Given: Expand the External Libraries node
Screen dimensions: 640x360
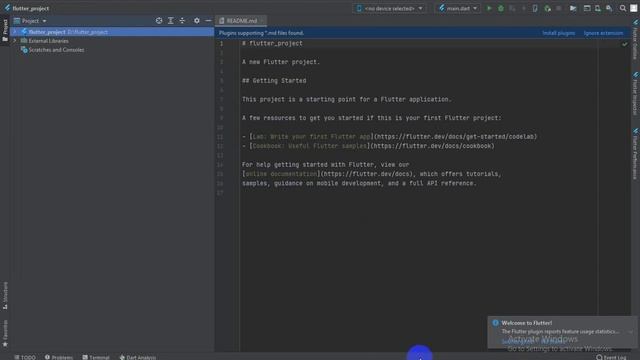Looking at the screenshot, I should pos(15,41).
